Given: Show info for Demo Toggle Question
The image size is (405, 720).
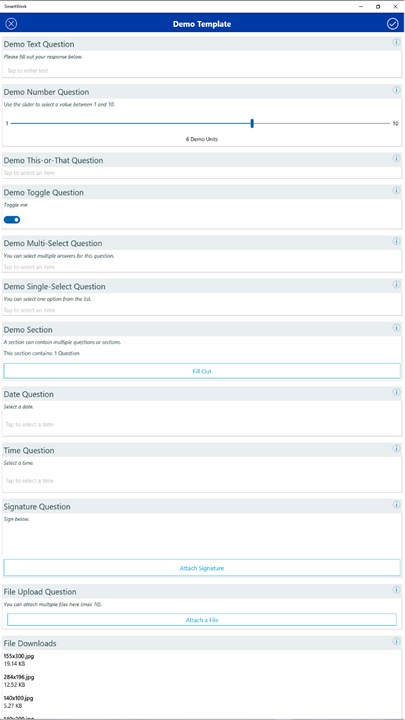Looking at the screenshot, I should coord(396,191).
